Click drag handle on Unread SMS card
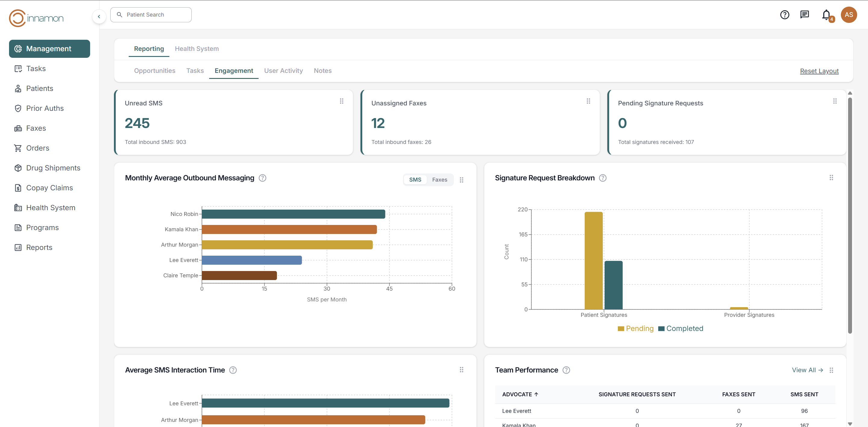This screenshot has width=868, height=427. (341, 101)
